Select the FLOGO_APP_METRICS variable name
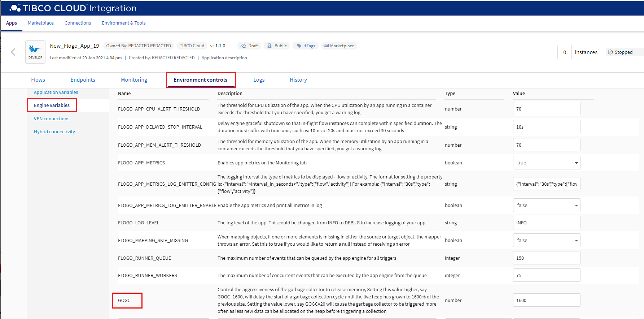The image size is (644, 319). [x=141, y=163]
